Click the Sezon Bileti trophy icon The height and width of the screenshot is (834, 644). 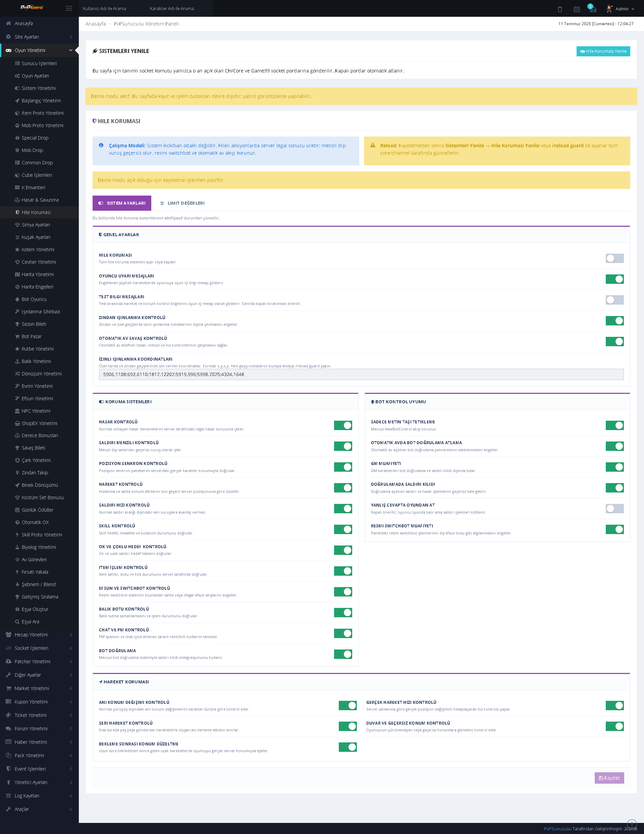click(17, 324)
